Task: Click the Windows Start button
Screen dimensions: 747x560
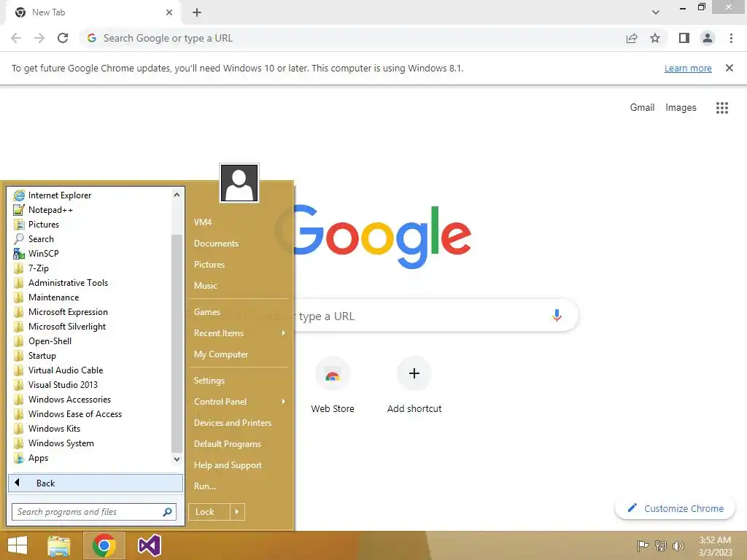Action: 18,545
